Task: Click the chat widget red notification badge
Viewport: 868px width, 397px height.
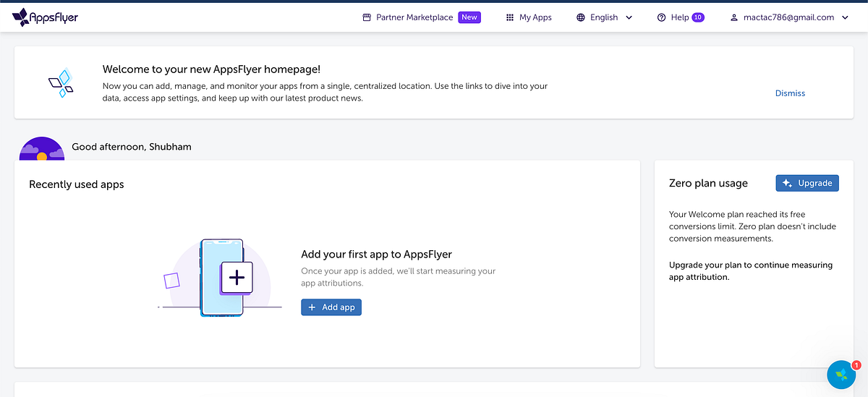Action: 856,365
